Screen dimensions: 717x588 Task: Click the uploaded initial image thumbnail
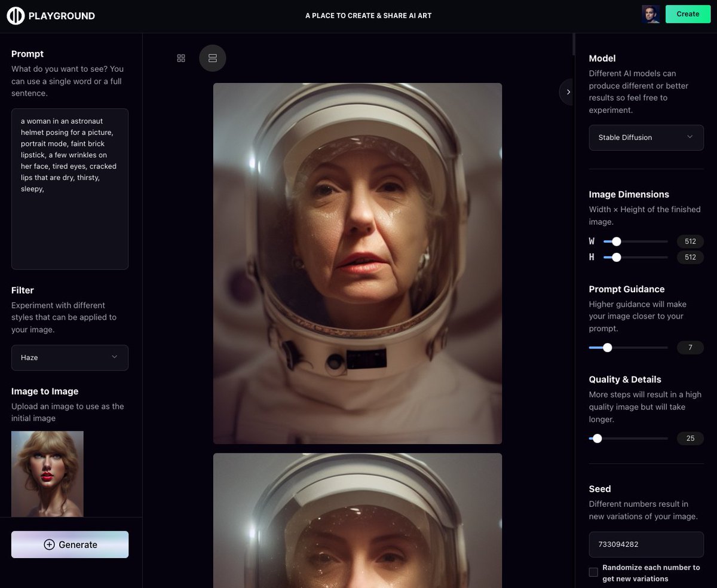[47, 474]
